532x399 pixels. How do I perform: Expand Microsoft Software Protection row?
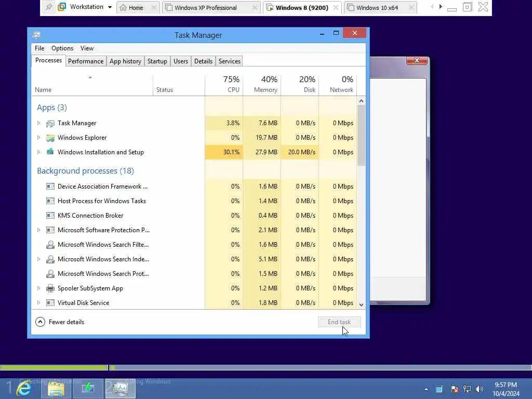tap(38, 230)
